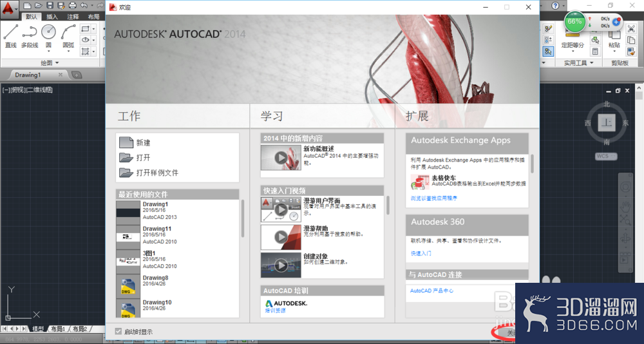Screen dimensions: 644x344
Task: Switch to the 布局1 layout tab
Action: coord(59,329)
